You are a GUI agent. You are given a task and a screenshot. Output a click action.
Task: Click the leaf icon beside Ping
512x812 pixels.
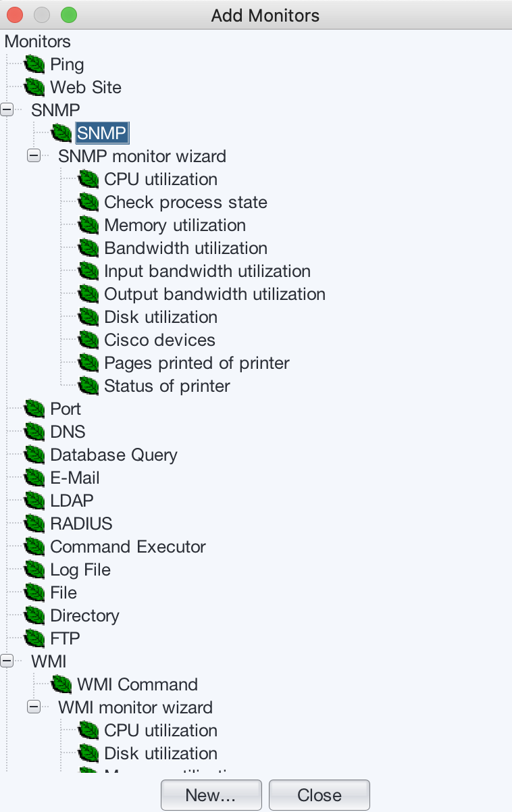[x=34, y=64]
